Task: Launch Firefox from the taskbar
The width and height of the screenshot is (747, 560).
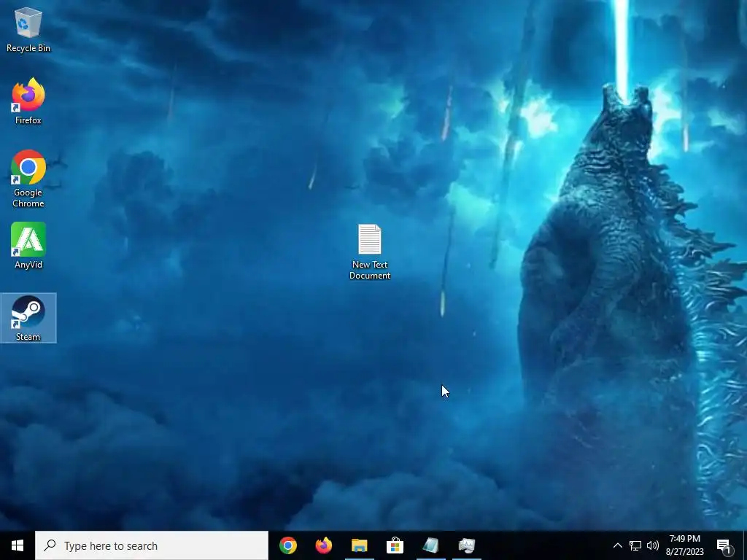Action: [324, 545]
